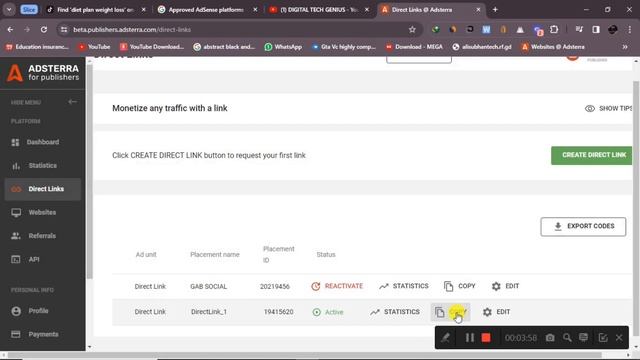Collapse sidebar with Hide Menu arrow
Viewport: 640px width, 360px height.
tap(72, 102)
